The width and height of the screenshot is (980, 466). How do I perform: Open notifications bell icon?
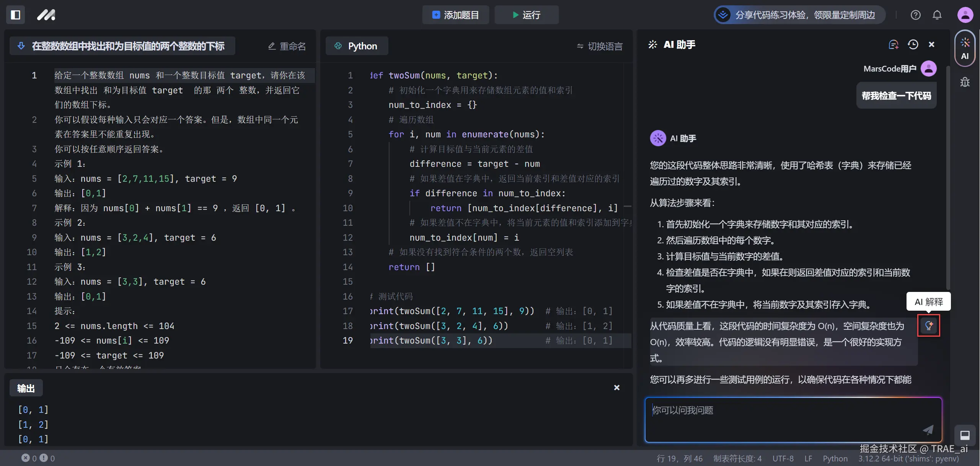(x=937, y=15)
